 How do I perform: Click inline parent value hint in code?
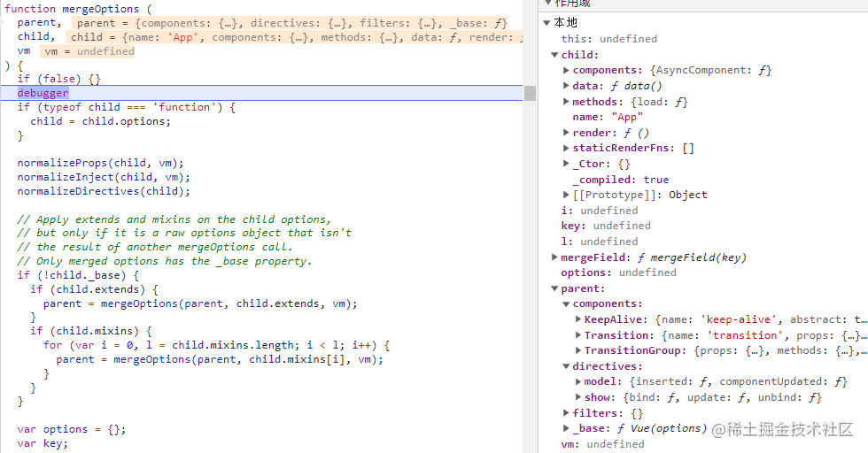(291, 23)
